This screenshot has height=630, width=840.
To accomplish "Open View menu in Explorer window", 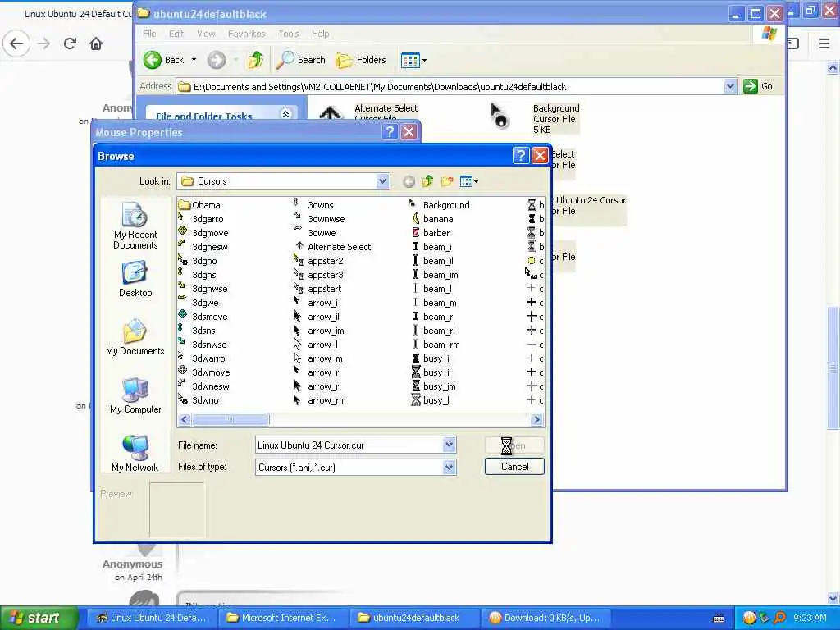I will (206, 33).
